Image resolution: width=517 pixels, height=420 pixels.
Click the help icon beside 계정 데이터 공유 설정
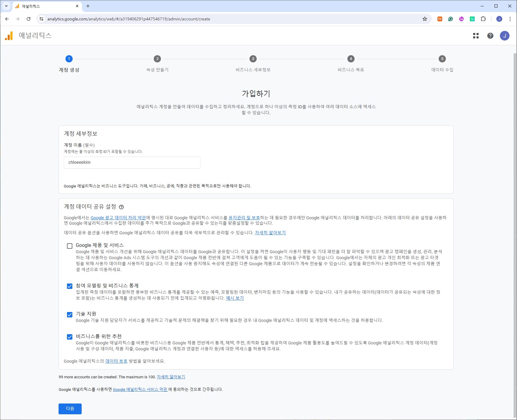point(121,207)
